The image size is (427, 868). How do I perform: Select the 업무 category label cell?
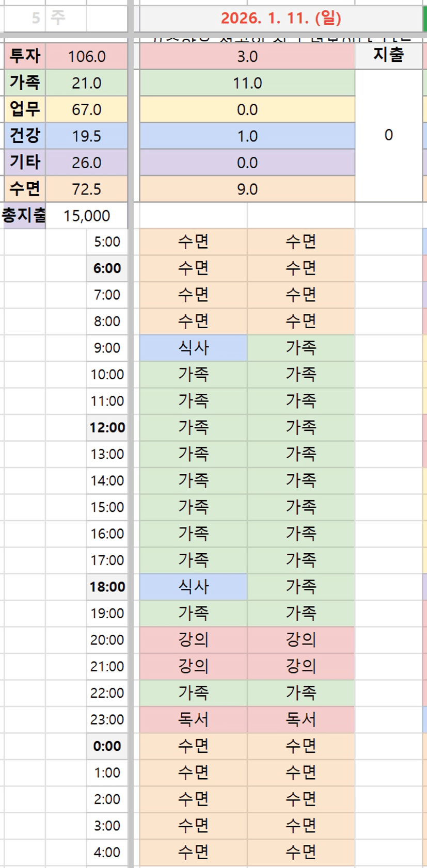click(25, 109)
